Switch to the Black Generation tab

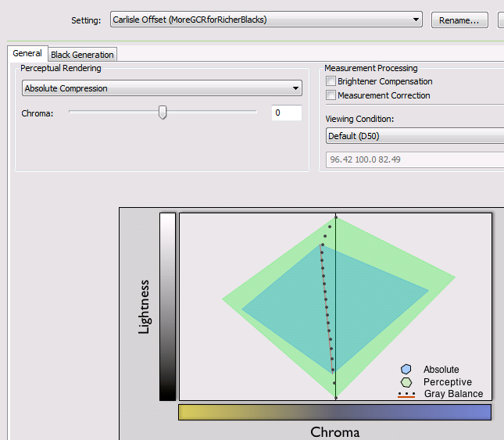click(82, 55)
